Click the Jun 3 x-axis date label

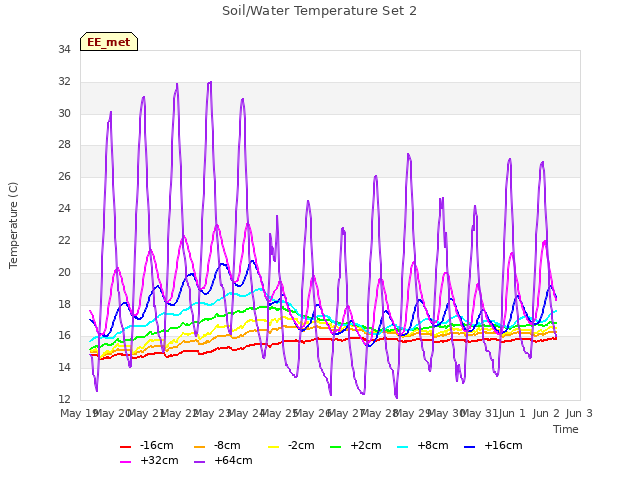[579, 413]
